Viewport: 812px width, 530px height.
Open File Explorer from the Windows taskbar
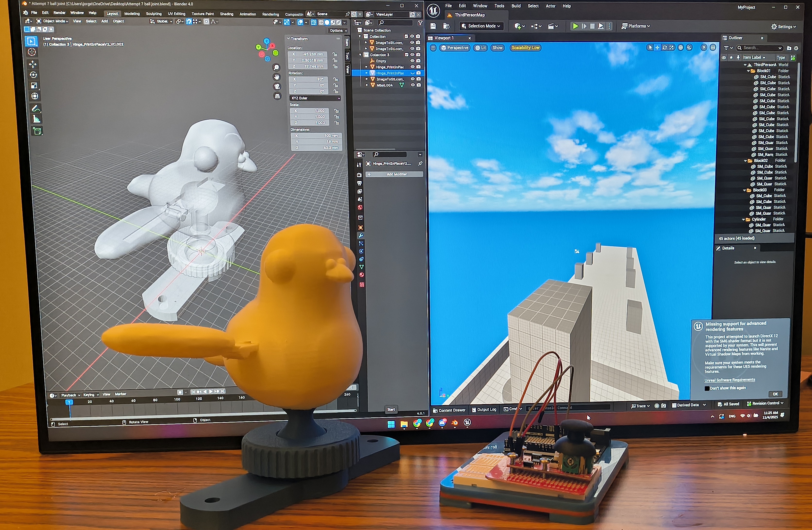pos(404,424)
